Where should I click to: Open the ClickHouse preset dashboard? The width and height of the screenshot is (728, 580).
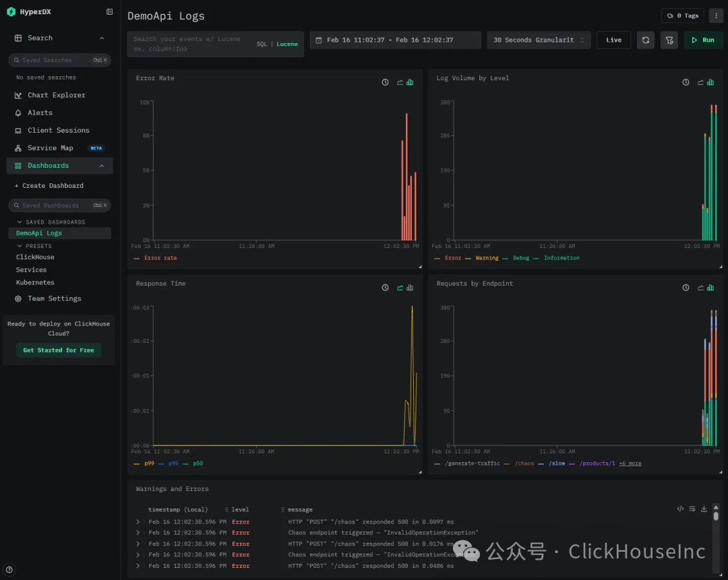[x=35, y=257]
